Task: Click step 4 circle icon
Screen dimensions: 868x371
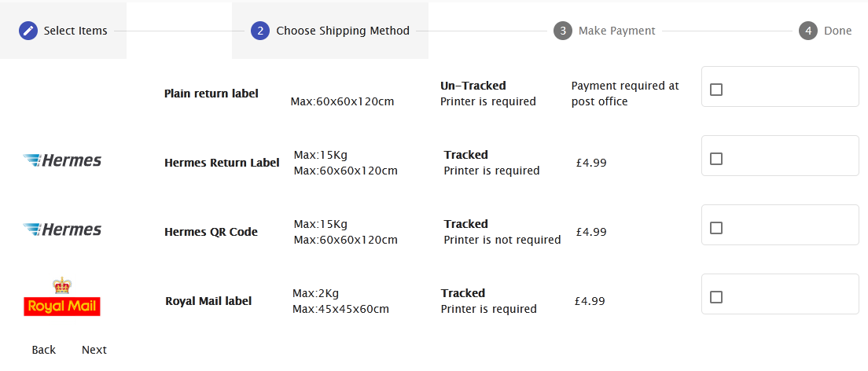Action: tap(808, 31)
